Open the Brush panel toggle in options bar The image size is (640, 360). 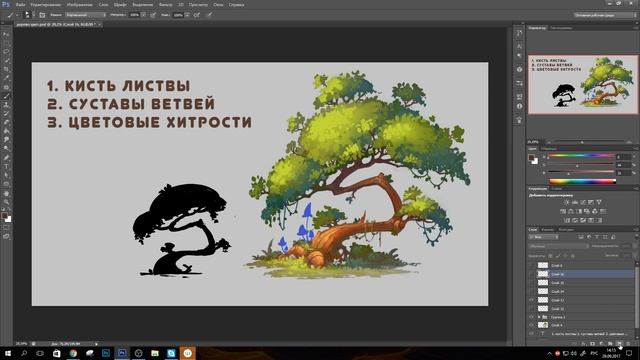(x=42, y=15)
